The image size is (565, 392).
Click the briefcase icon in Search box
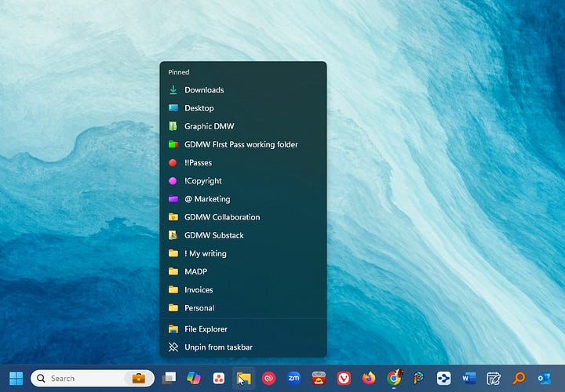[139, 379]
